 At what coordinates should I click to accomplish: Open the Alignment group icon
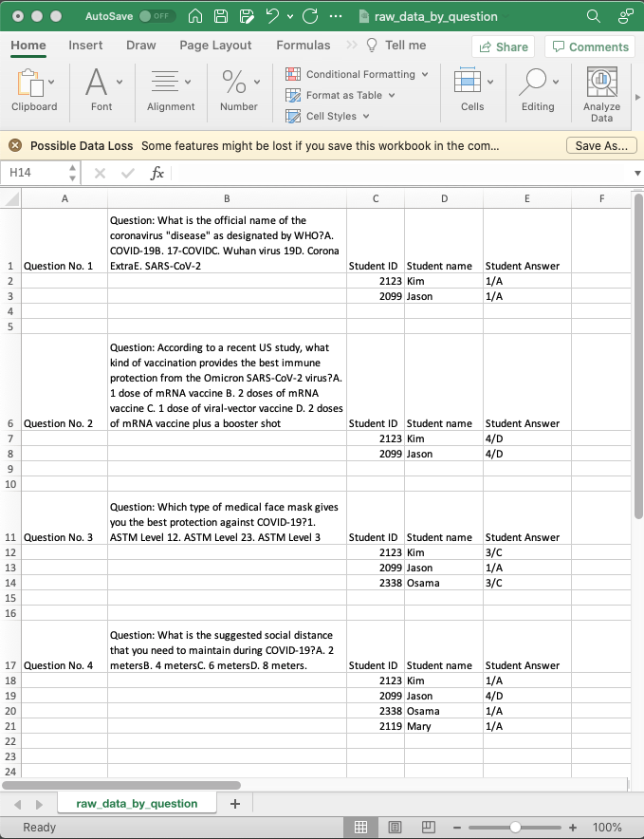165,82
